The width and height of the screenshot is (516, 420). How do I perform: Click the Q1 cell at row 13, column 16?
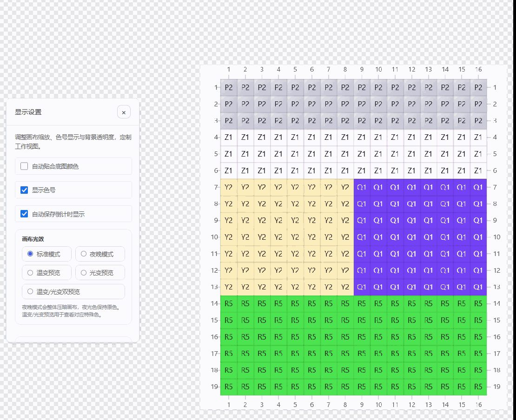tap(478, 287)
